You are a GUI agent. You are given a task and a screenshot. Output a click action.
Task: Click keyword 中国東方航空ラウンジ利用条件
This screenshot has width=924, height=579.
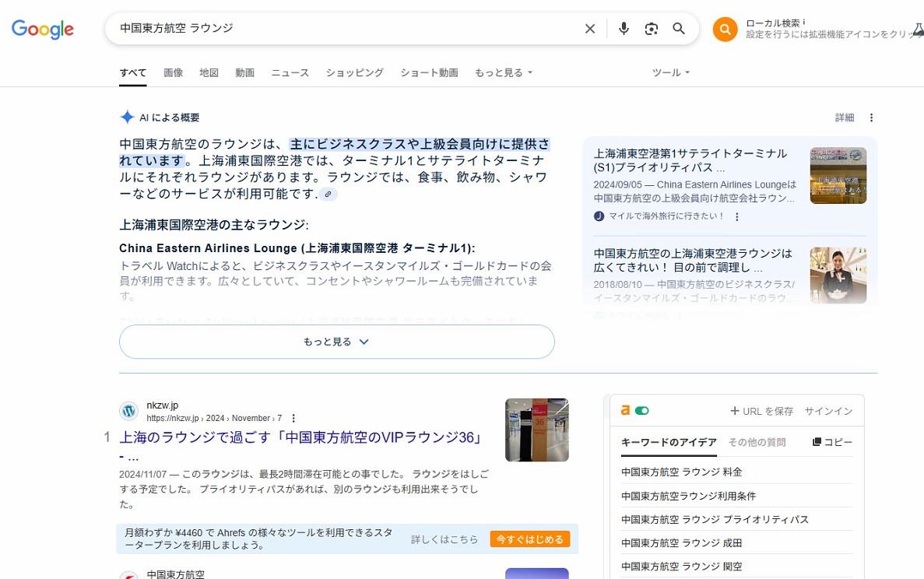688,496
